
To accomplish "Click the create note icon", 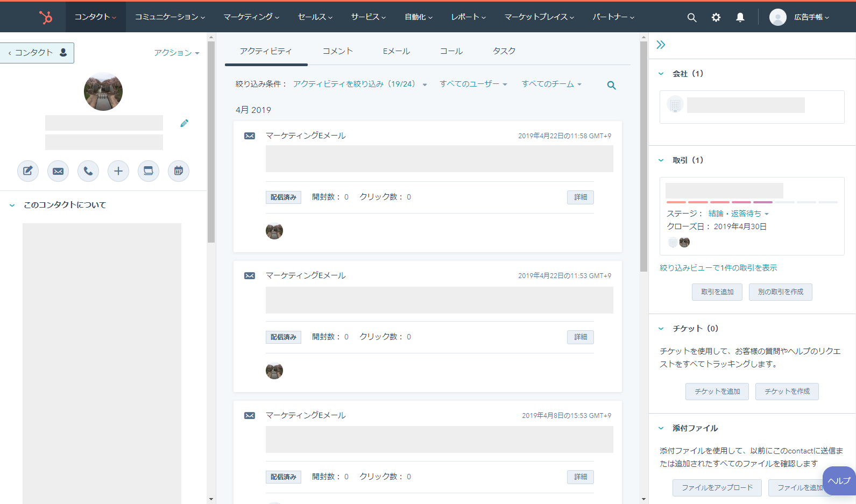I will click(28, 171).
